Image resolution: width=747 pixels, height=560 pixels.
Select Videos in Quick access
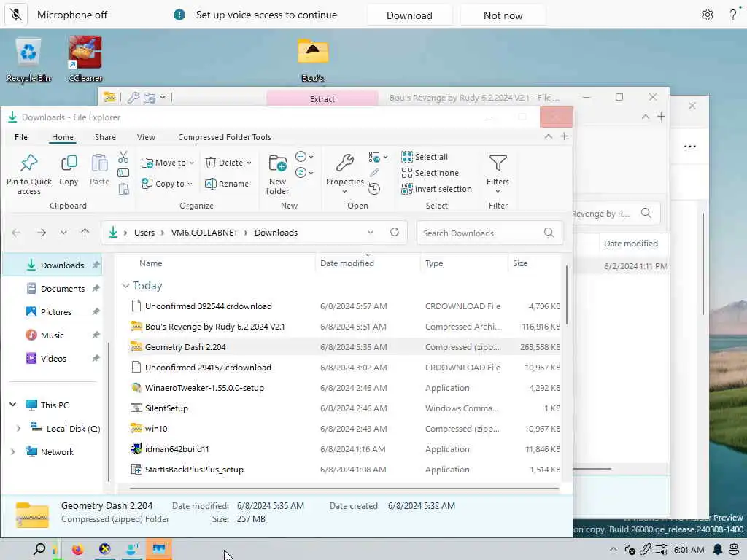pyautogui.click(x=53, y=359)
